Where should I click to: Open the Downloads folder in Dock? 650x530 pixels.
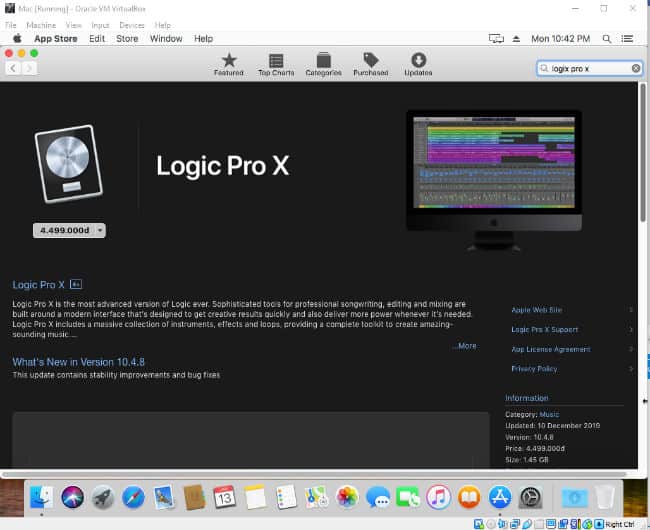pos(575,497)
